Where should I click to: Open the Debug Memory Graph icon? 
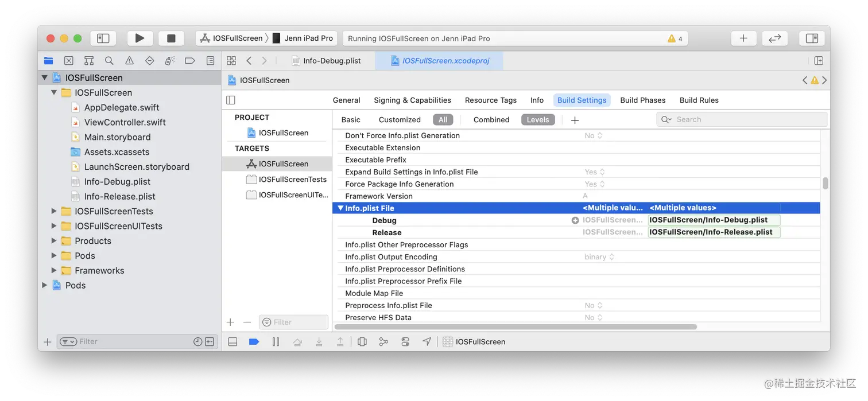click(383, 341)
